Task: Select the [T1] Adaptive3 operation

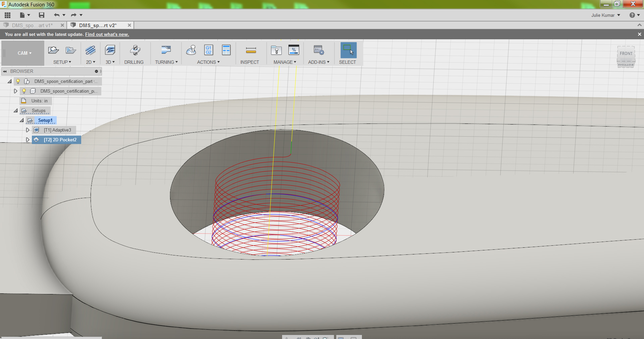Action: coord(57,130)
